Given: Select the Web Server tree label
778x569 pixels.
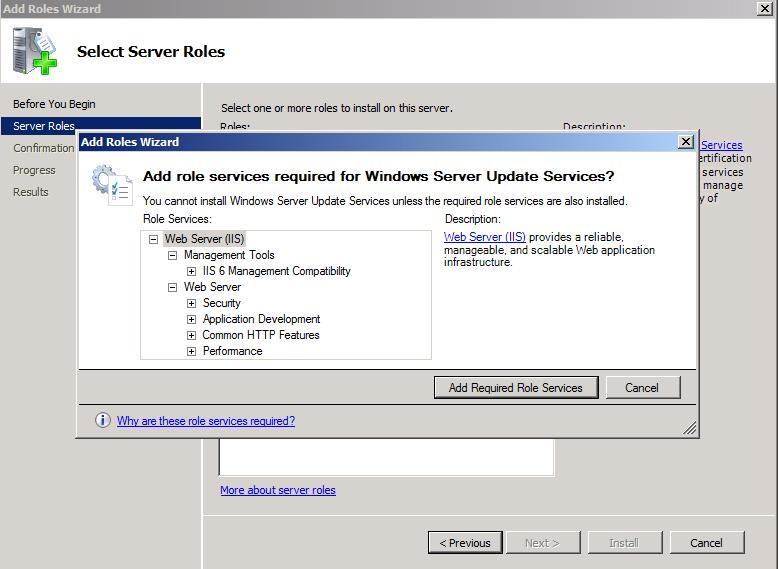Looking at the screenshot, I should pos(212,287).
